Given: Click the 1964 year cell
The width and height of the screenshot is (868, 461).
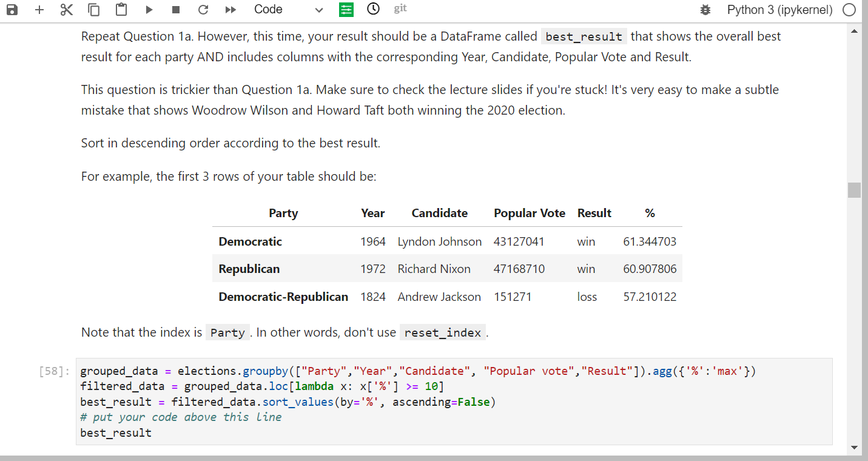Looking at the screenshot, I should tap(373, 241).
